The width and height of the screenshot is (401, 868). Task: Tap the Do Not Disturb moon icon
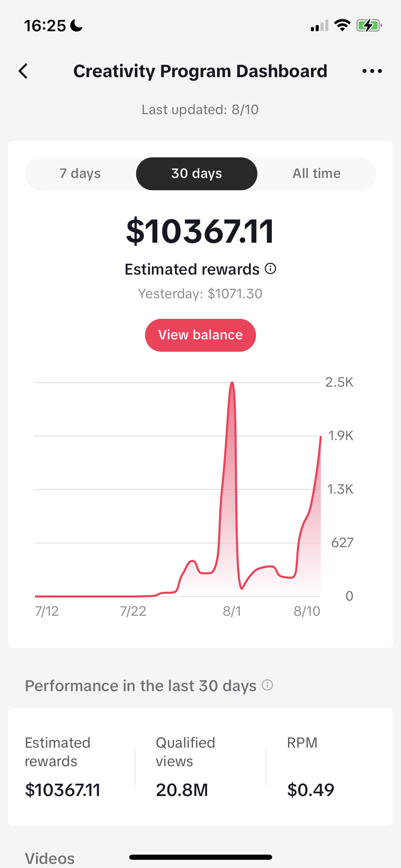tap(76, 25)
